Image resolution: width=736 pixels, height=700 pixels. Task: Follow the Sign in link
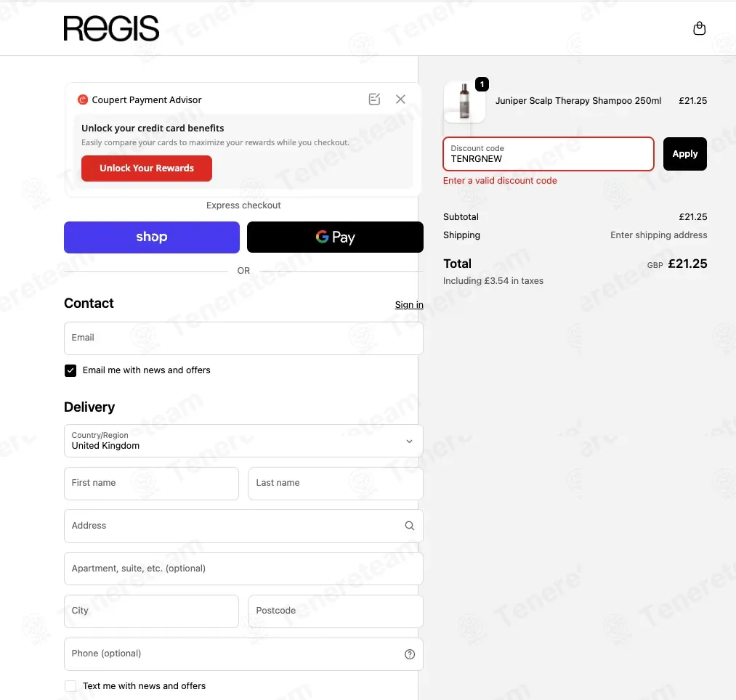pos(409,305)
